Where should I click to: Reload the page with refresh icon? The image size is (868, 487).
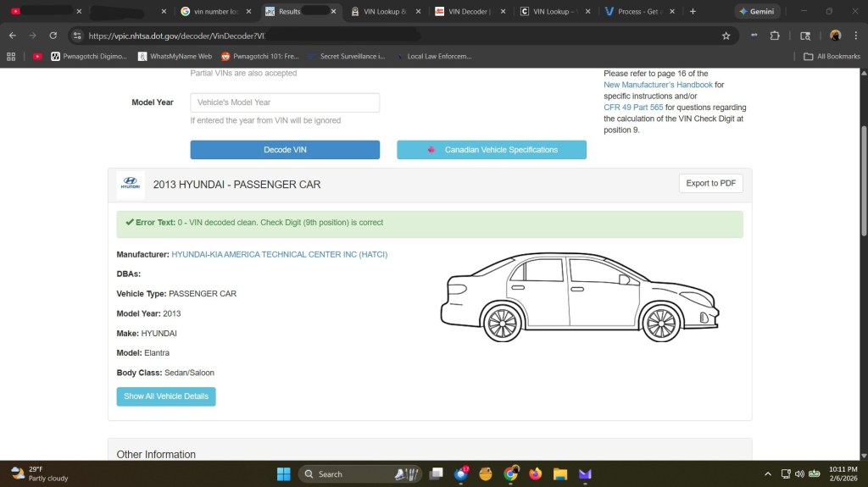click(53, 36)
